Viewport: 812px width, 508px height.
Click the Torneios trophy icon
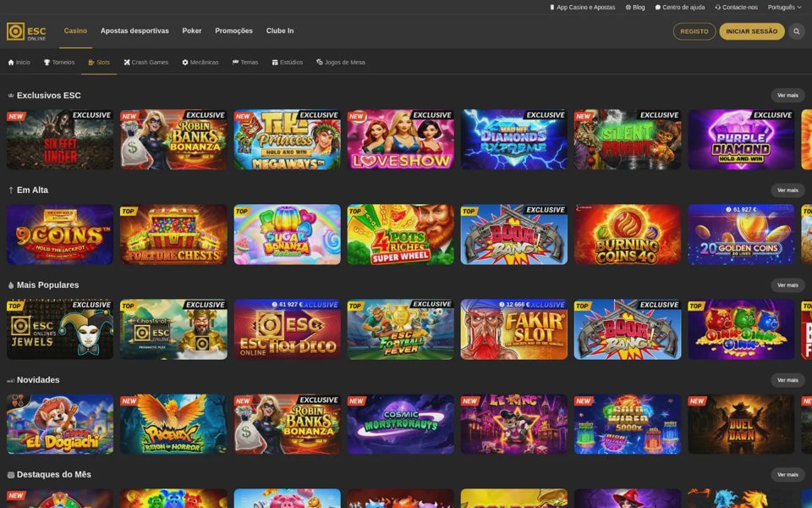(x=47, y=62)
